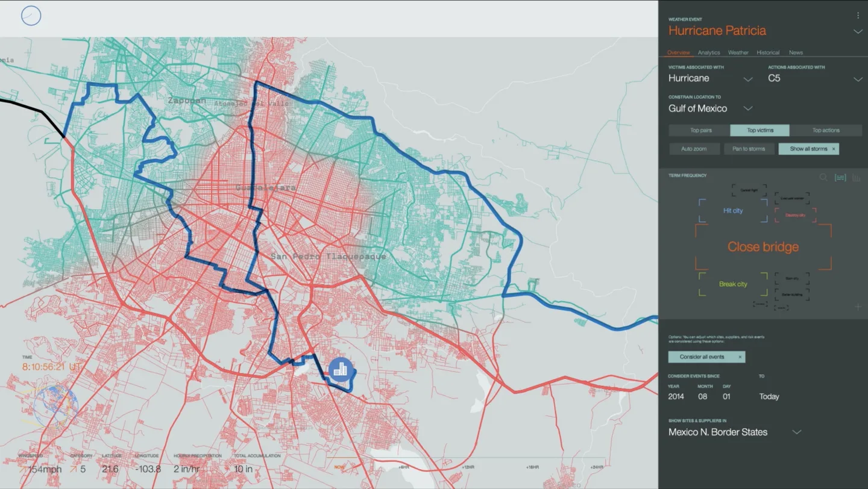Expand the Hurricane Patricia event dropdown
868x489 pixels.
coord(858,31)
